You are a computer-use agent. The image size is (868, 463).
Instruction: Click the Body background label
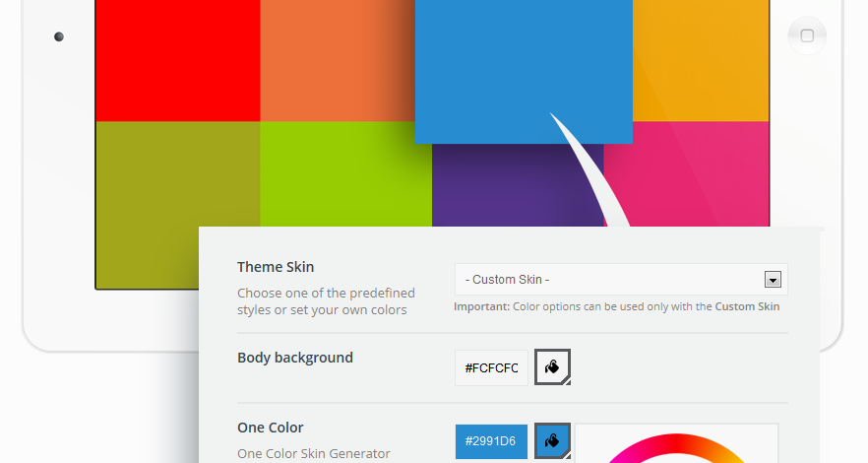tap(295, 358)
